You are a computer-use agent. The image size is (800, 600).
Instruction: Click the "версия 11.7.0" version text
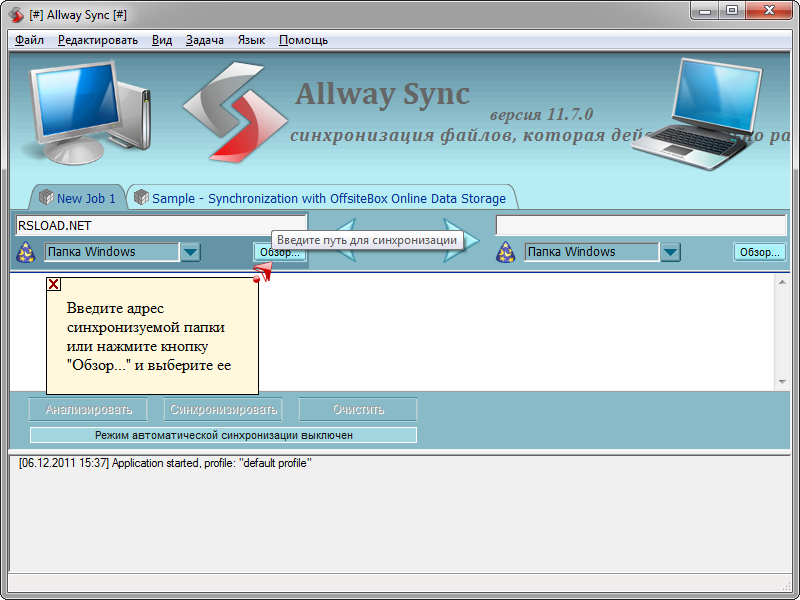[541, 114]
